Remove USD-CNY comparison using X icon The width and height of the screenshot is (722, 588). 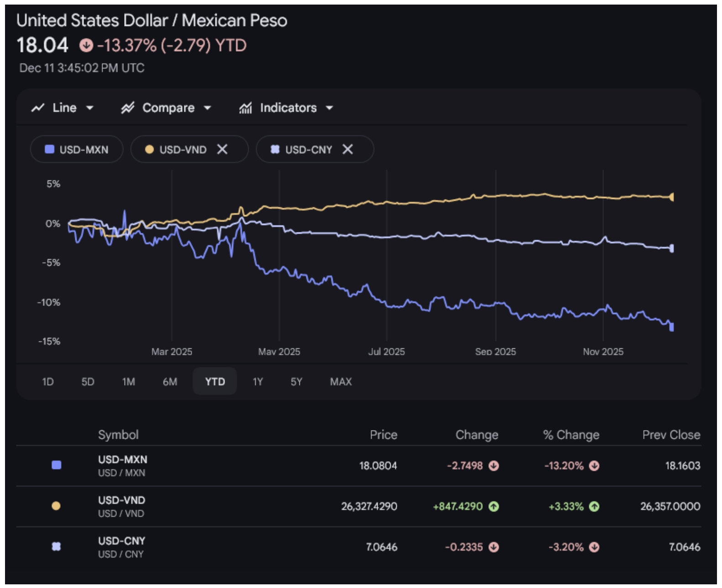348,150
